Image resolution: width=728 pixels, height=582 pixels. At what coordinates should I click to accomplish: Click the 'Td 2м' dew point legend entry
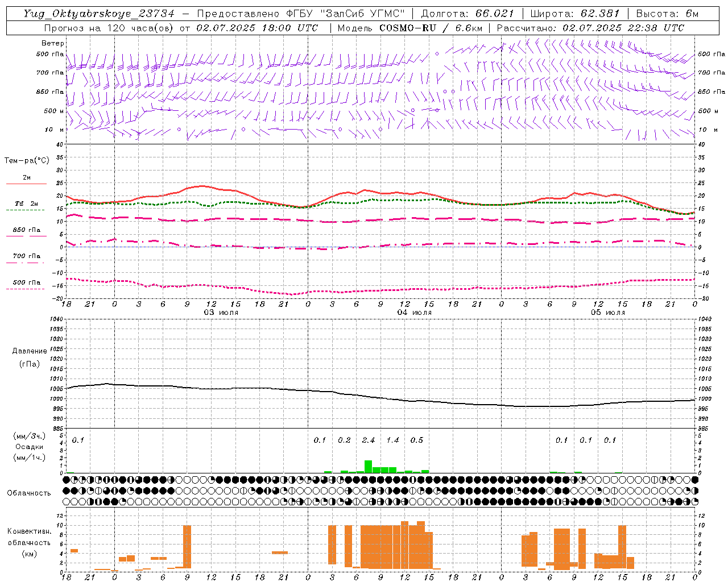point(27,203)
